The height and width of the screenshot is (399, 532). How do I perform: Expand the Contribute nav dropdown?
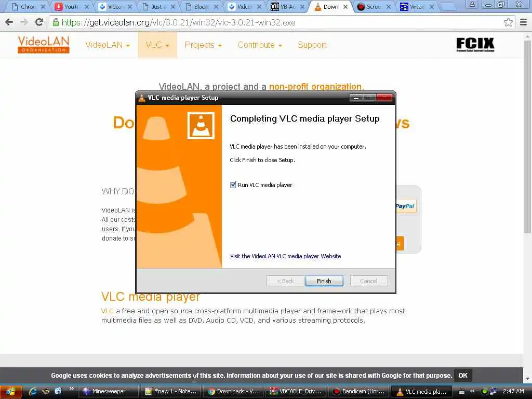pyautogui.click(x=260, y=45)
